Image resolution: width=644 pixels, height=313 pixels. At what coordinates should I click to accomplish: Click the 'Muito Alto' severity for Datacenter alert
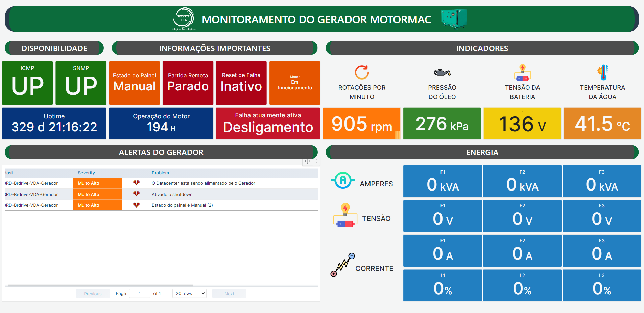pyautogui.click(x=98, y=183)
